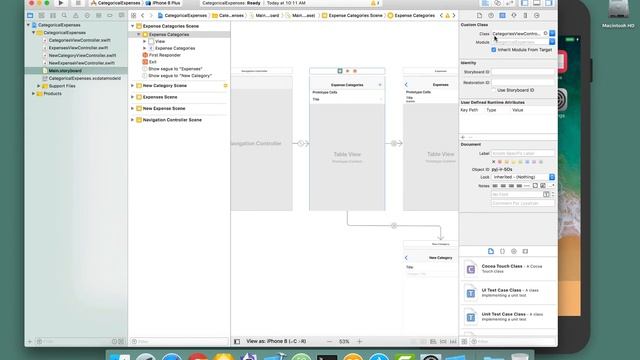Jump to the class arrow next to Class field

point(546,33)
